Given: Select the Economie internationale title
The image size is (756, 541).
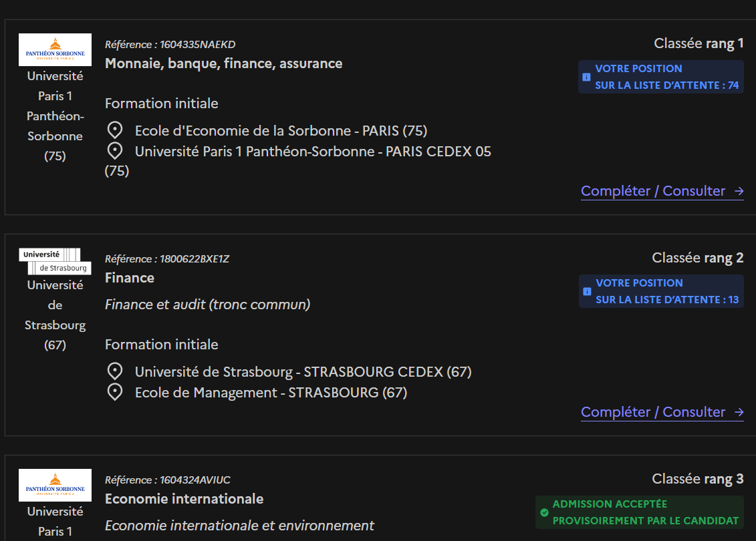Looking at the screenshot, I should [x=184, y=499].
